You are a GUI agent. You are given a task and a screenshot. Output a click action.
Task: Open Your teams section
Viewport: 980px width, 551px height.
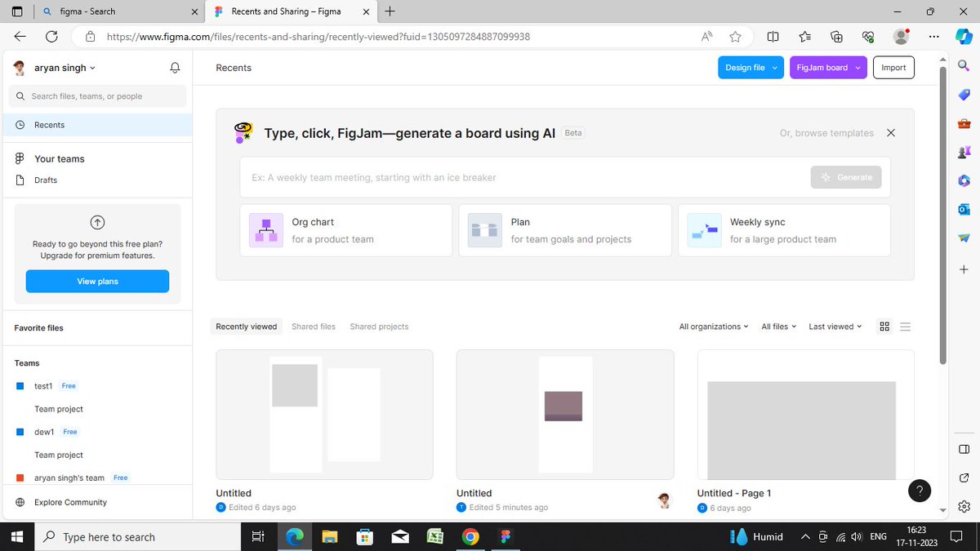pyautogui.click(x=60, y=158)
